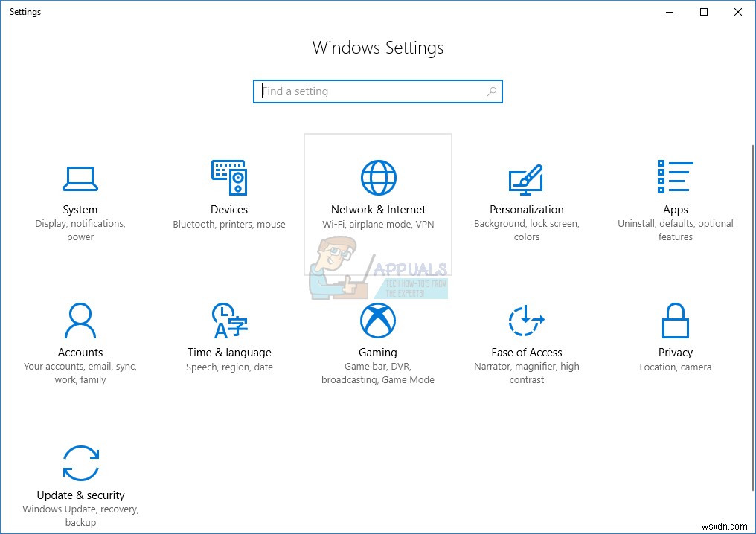Click 'Wi-Fi, airplane mode, VPN' description
Viewport: 756px width, 534px height.
(x=379, y=224)
